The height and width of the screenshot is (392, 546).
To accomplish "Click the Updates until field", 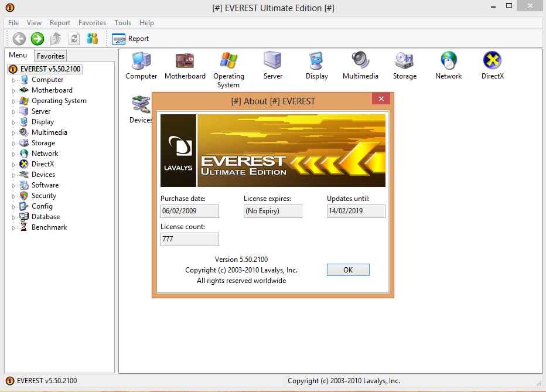I will point(356,211).
